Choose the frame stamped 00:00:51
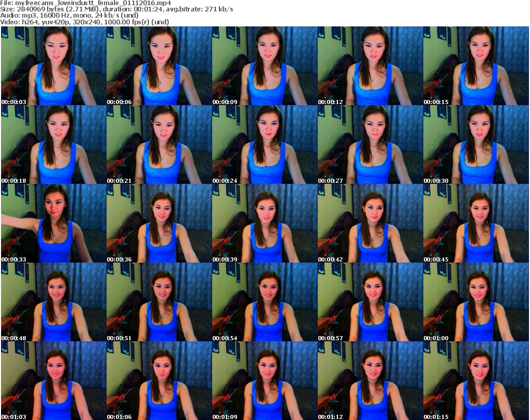This screenshot has height=420, width=530. point(159,302)
